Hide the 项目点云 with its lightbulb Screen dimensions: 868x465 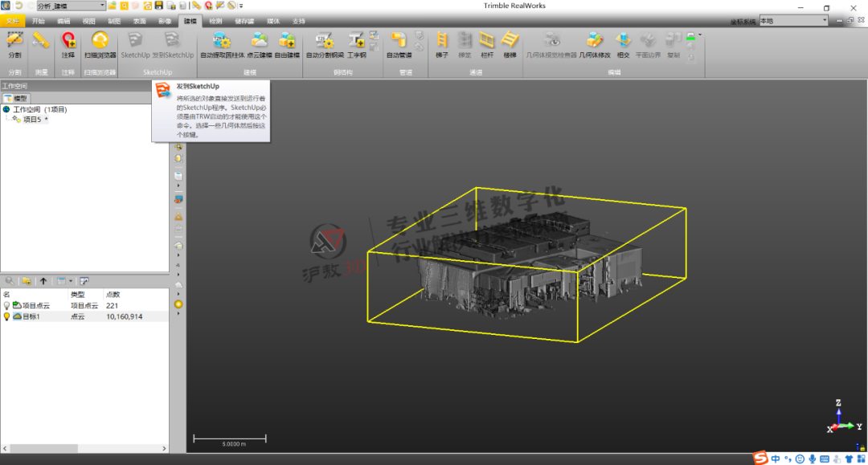click(7, 305)
